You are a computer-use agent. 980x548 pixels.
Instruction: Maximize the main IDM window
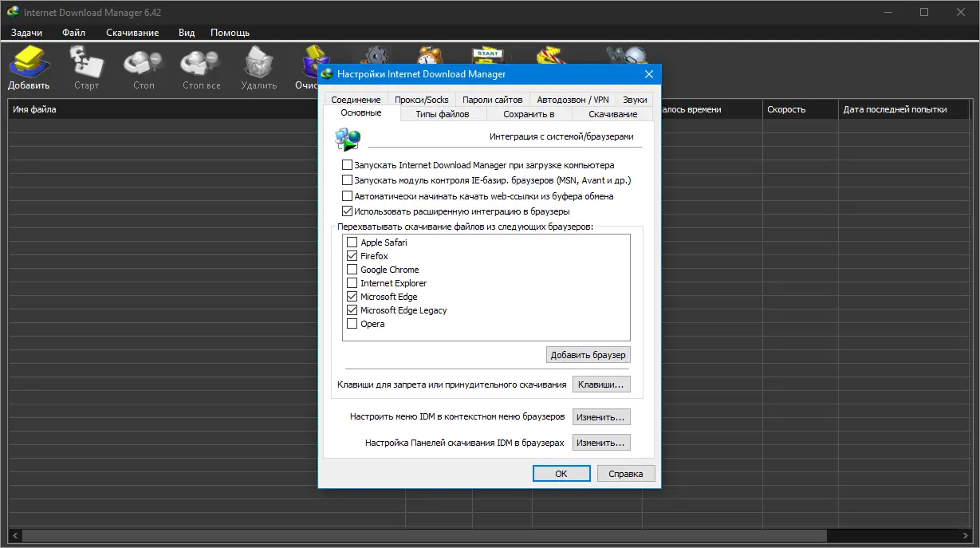(924, 12)
